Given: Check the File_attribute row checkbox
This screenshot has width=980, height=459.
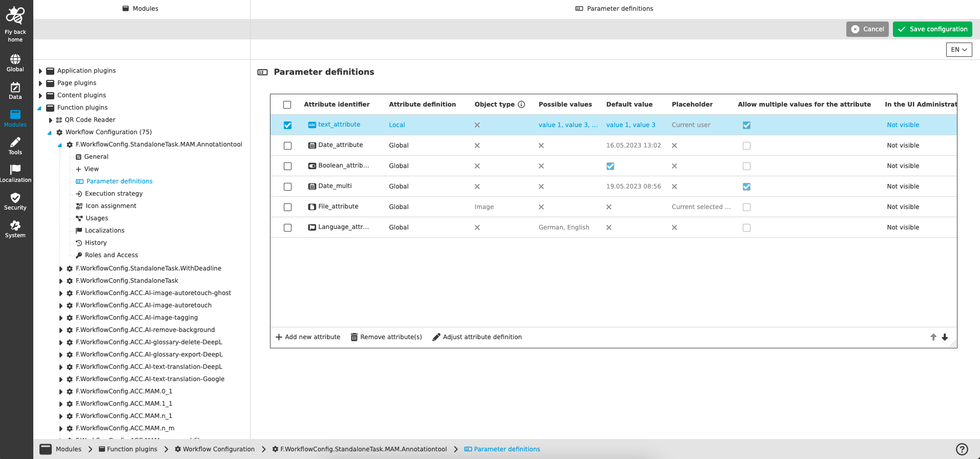Looking at the screenshot, I should point(287,207).
